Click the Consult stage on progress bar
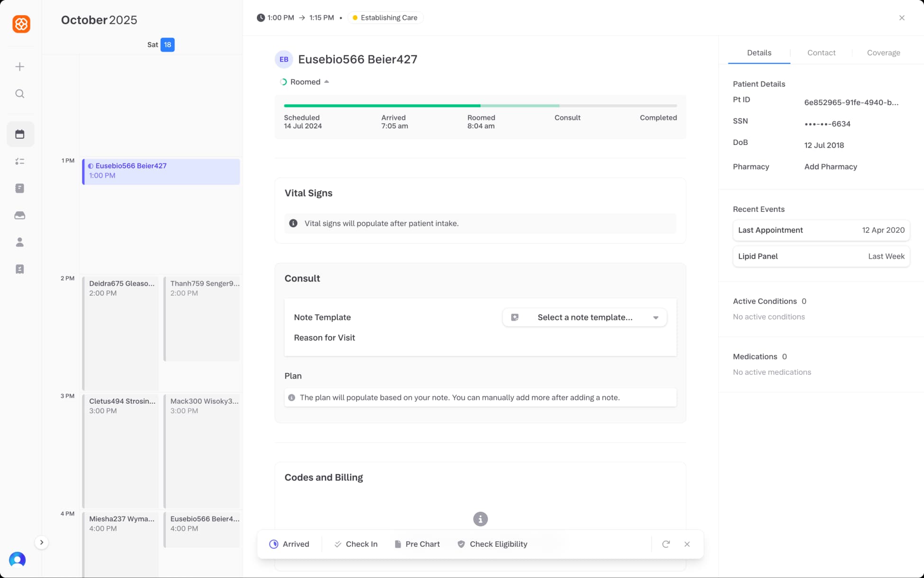This screenshot has width=924, height=578. pyautogui.click(x=567, y=117)
